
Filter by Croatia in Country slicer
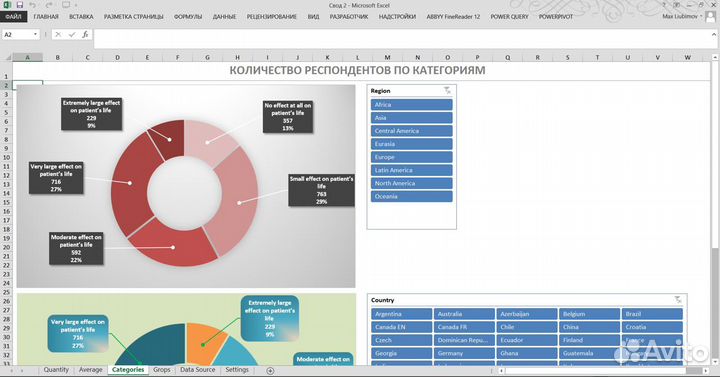click(x=652, y=327)
